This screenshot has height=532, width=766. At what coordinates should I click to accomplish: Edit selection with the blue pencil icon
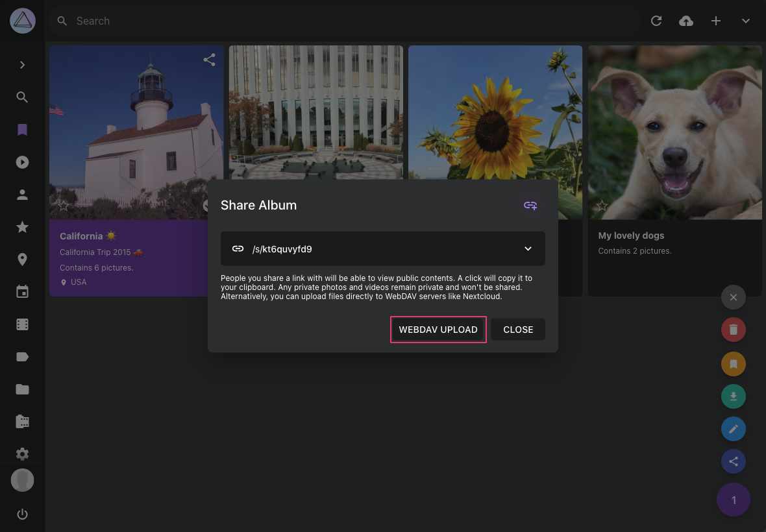733,428
